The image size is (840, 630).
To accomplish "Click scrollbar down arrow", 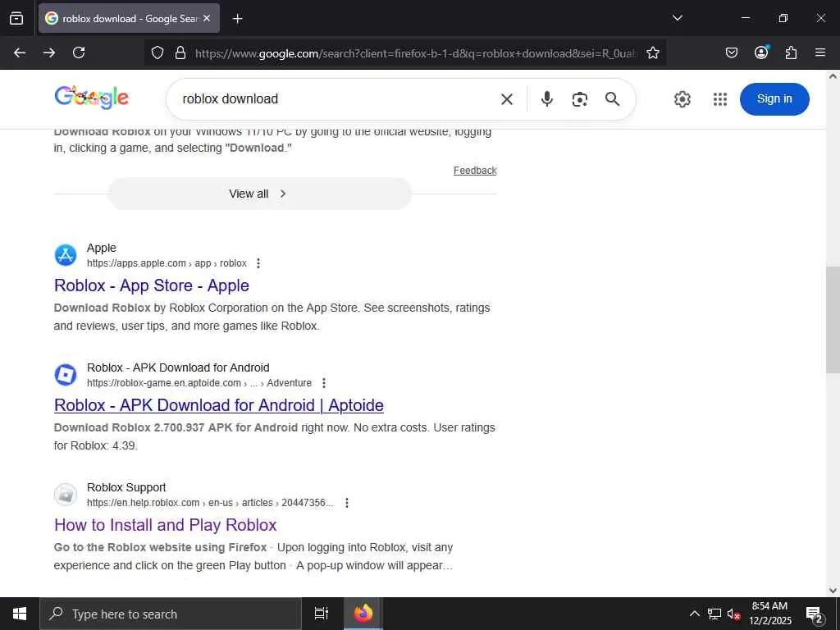I will [x=833, y=591].
